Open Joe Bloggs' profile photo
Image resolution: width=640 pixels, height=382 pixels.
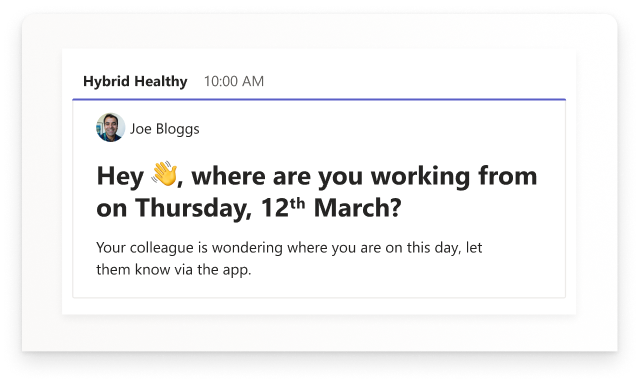click(110, 128)
